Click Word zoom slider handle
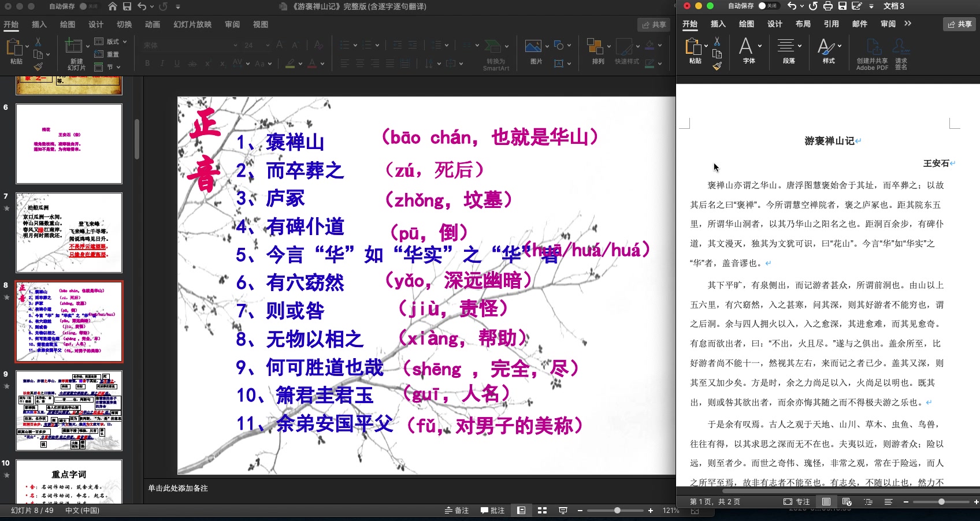980x521 pixels. [x=941, y=502]
